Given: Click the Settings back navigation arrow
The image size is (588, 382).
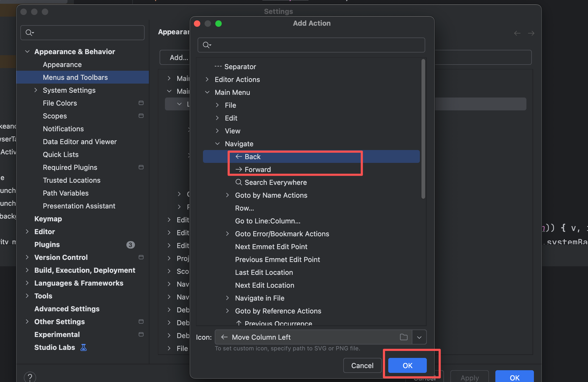Looking at the screenshot, I should [x=517, y=33].
